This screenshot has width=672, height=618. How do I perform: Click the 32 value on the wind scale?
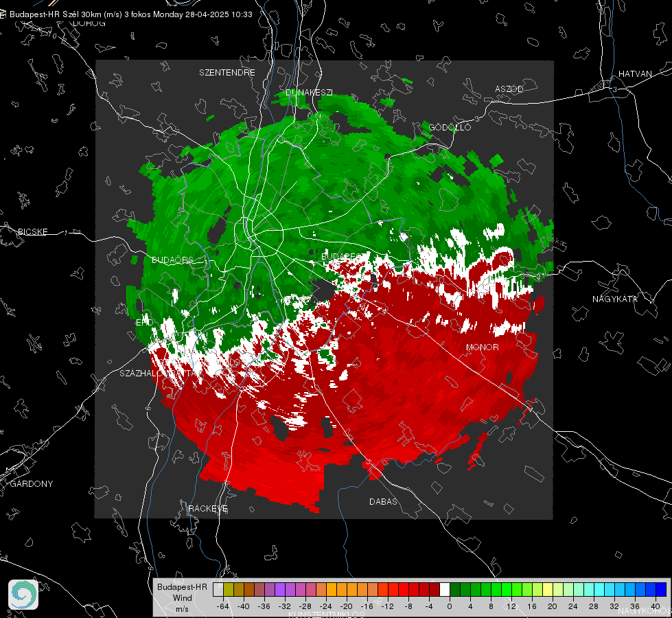click(614, 606)
